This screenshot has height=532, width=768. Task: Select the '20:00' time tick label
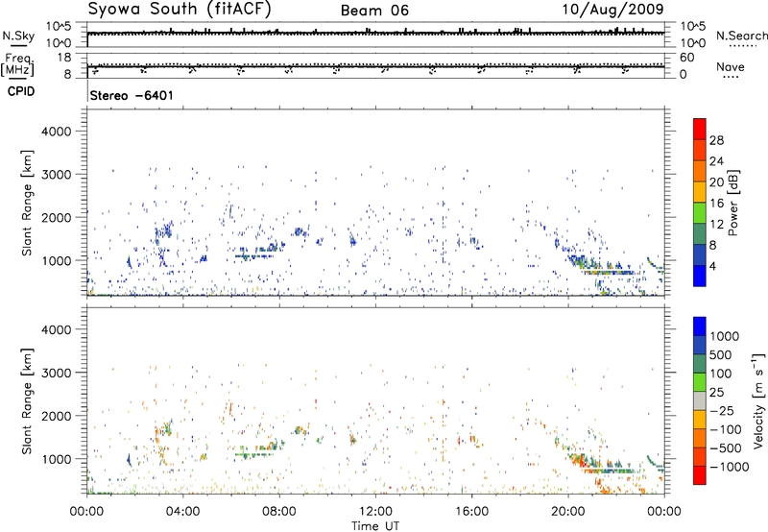pos(567,512)
